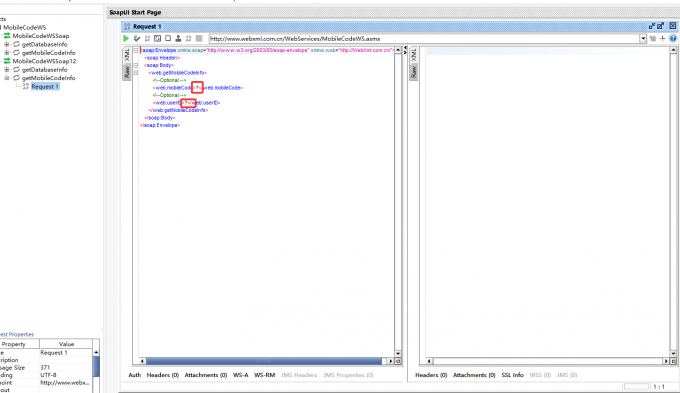Screen dimensions: 680x393
Task: Open endpoint URL dropdown arrow
Action: click(x=643, y=39)
